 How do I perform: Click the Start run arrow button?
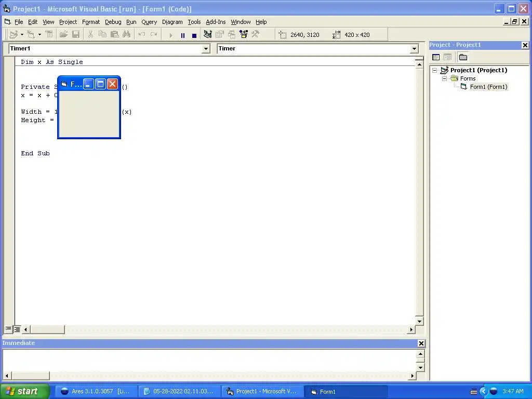(x=171, y=35)
